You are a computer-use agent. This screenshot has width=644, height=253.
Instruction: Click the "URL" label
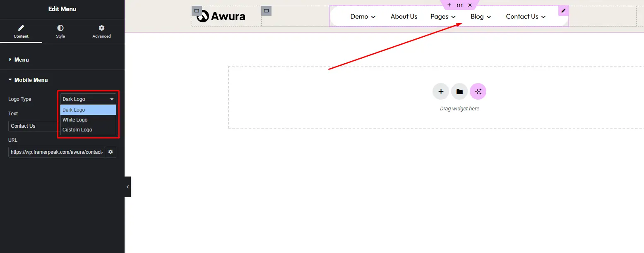13,140
